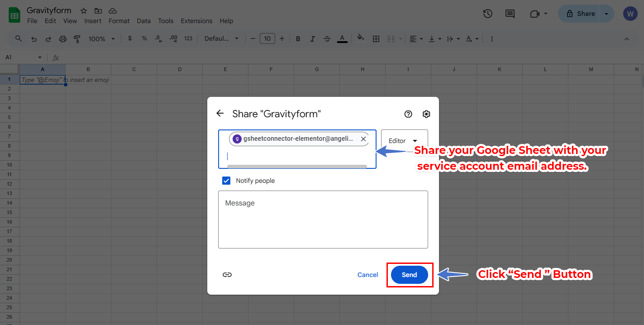644x325 pixels.
Task: Search the menus with magnifier icon
Action: [18, 38]
